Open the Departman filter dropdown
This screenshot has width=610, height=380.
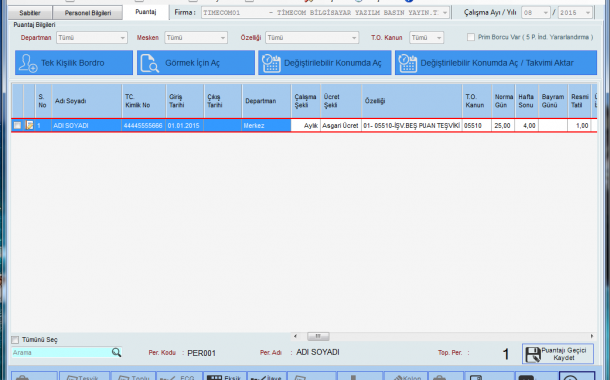coord(91,38)
